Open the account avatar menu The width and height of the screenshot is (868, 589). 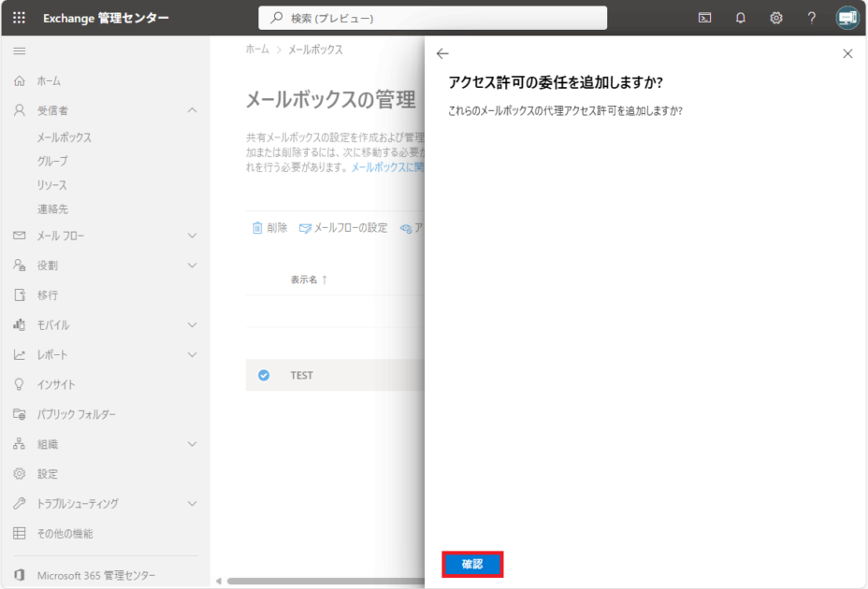click(847, 18)
